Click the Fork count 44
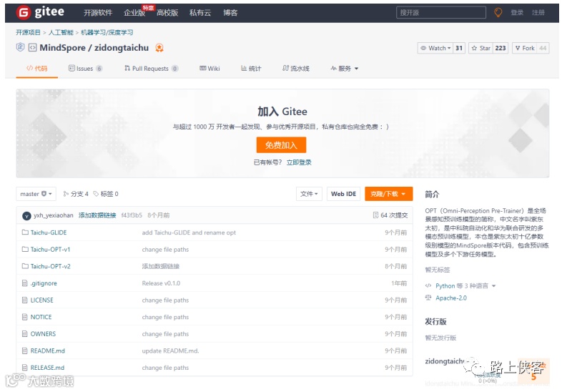The height and width of the screenshot is (392, 562). click(543, 48)
